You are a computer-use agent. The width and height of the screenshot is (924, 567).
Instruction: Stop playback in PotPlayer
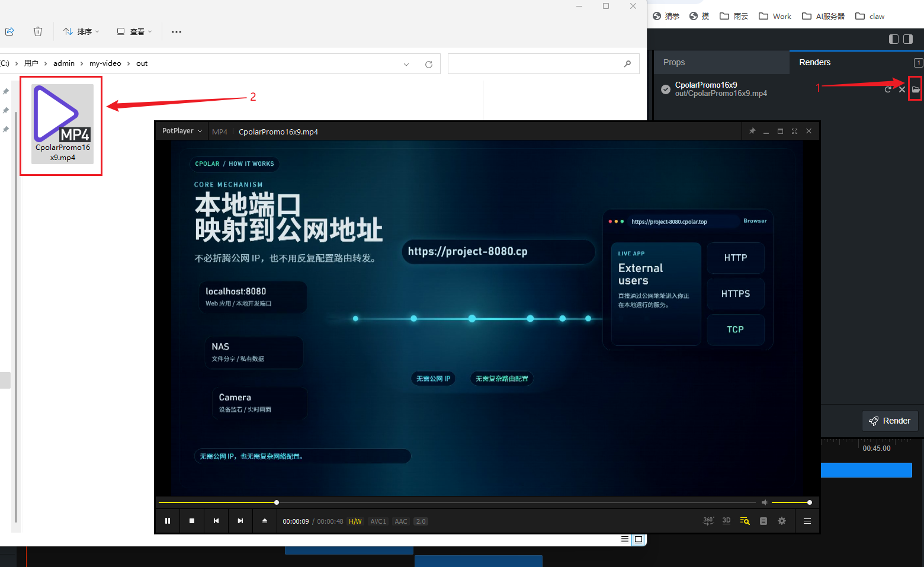click(192, 521)
